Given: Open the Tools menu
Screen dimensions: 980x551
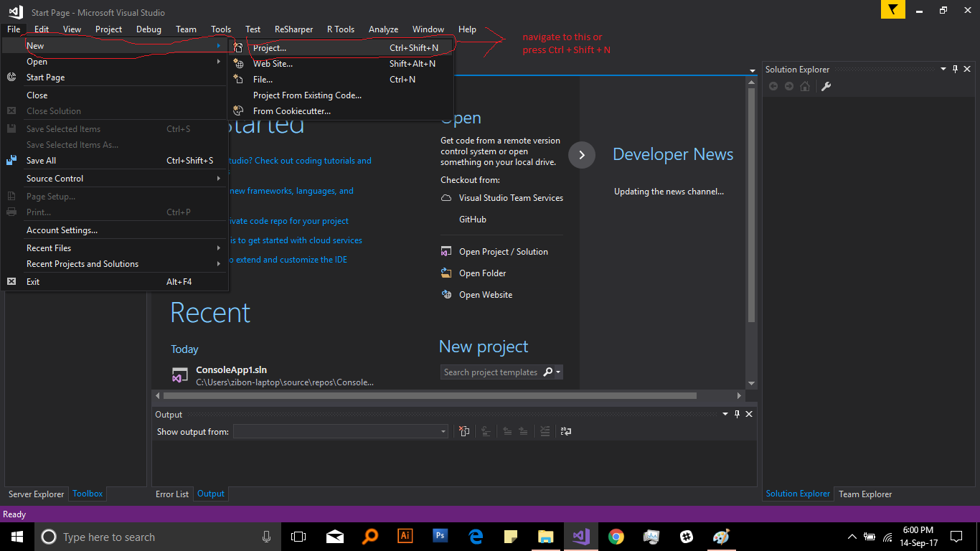Looking at the screenshot, I should point(221,29).
